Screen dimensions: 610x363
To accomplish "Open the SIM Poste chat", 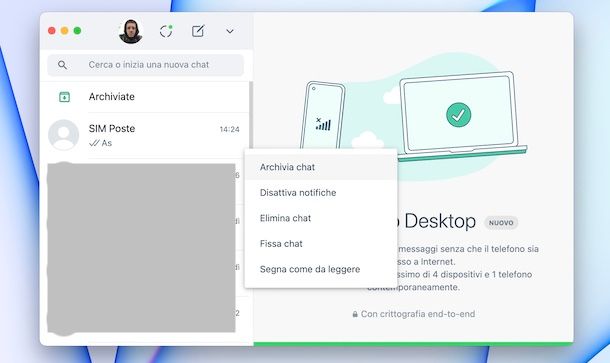I will click(x=145, y=135).
